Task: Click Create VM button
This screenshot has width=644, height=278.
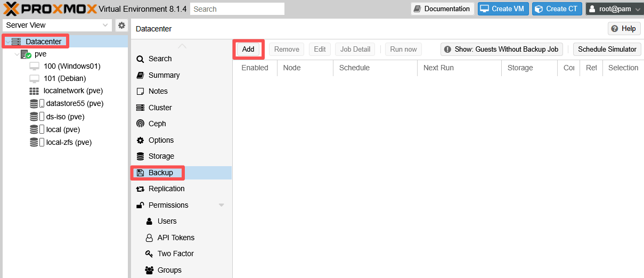Action: point(503,9)
